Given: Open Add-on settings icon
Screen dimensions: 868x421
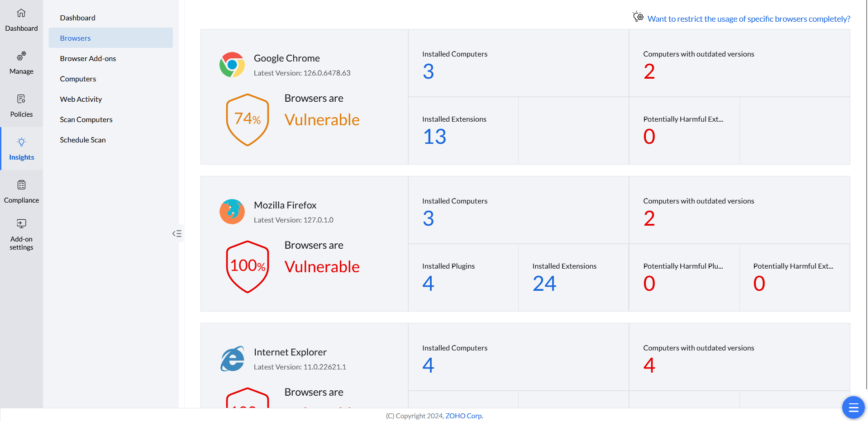Looking at the screenshot, I should (x=21, y=223).
